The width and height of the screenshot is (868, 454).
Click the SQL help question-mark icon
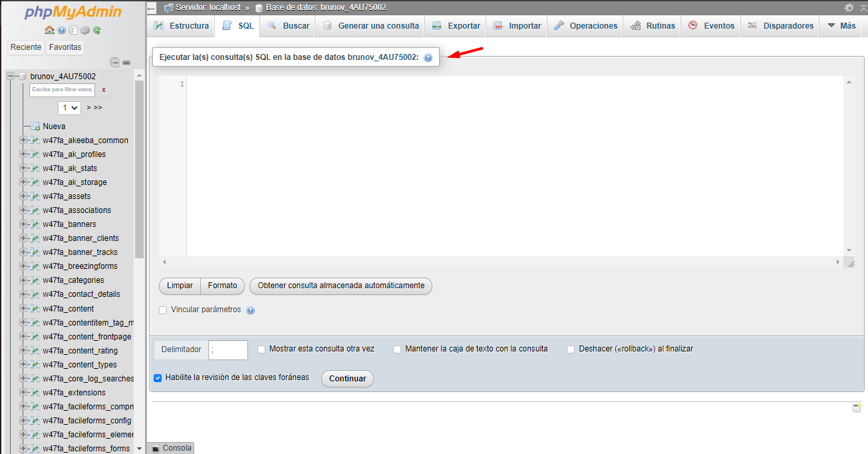tap(428, 58)
